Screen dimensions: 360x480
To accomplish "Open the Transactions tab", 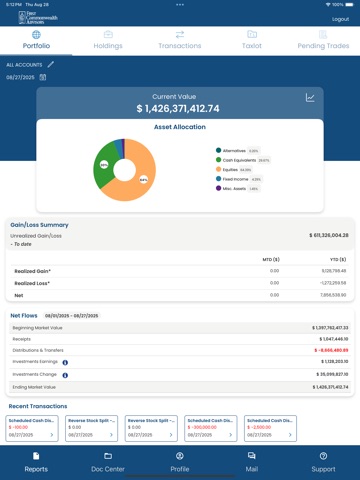I will point(180,40).
